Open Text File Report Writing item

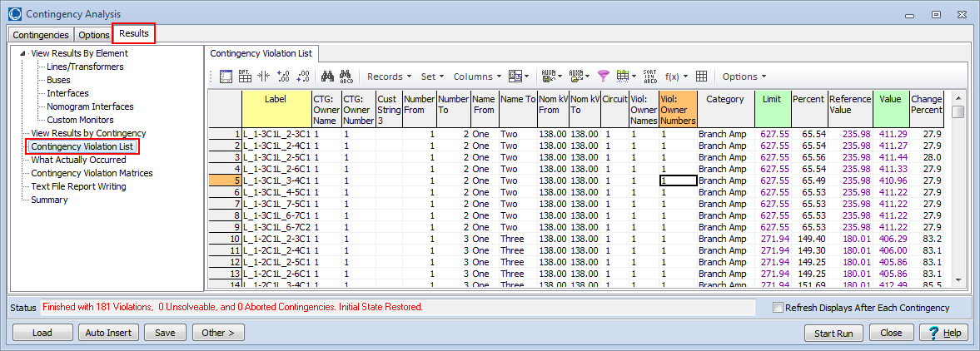pyautogui.click(x=78, y=186)
